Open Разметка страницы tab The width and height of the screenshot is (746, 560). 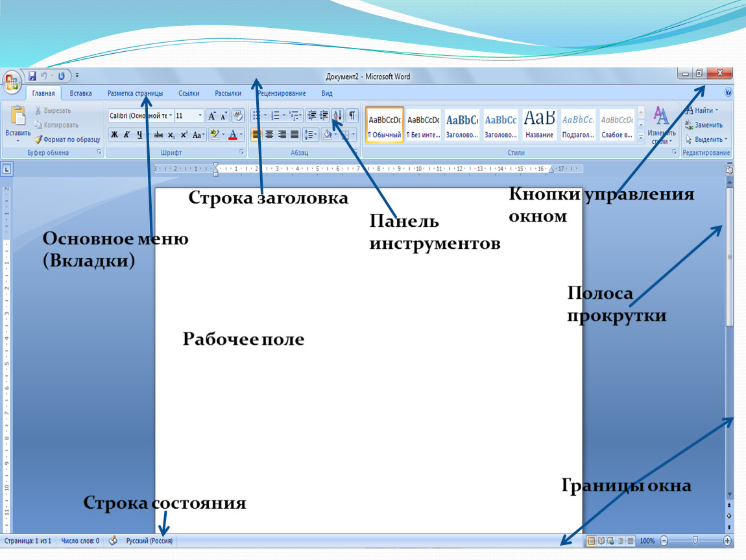tap(135, 93)
